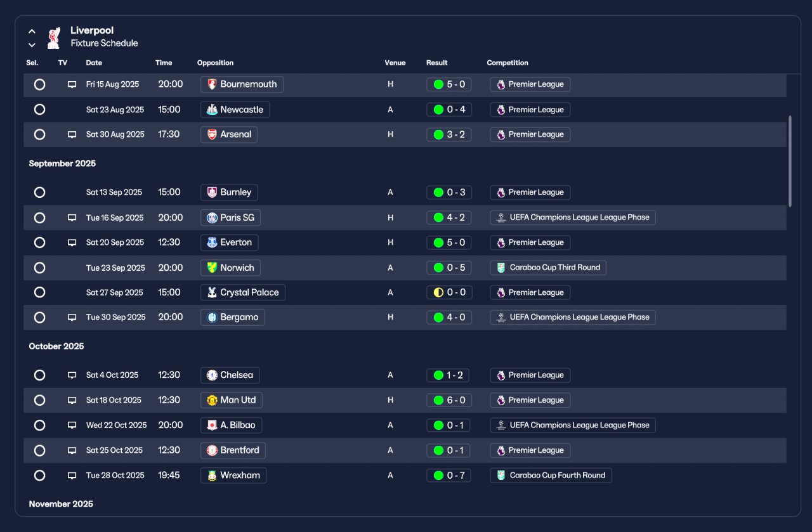The image size is (812, 532).
Task: Click the TV icon on Bournemouth fixture row
Action: [72, 84]
